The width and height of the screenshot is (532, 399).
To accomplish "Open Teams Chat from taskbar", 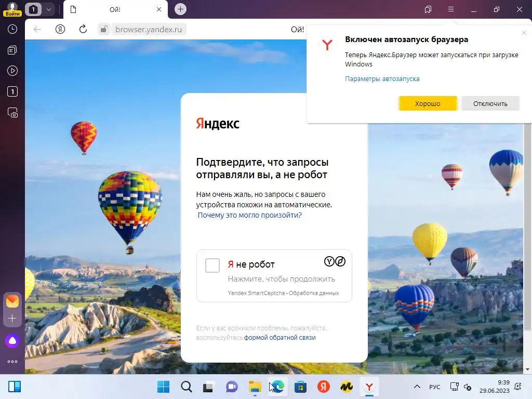I will click(232, 387).
